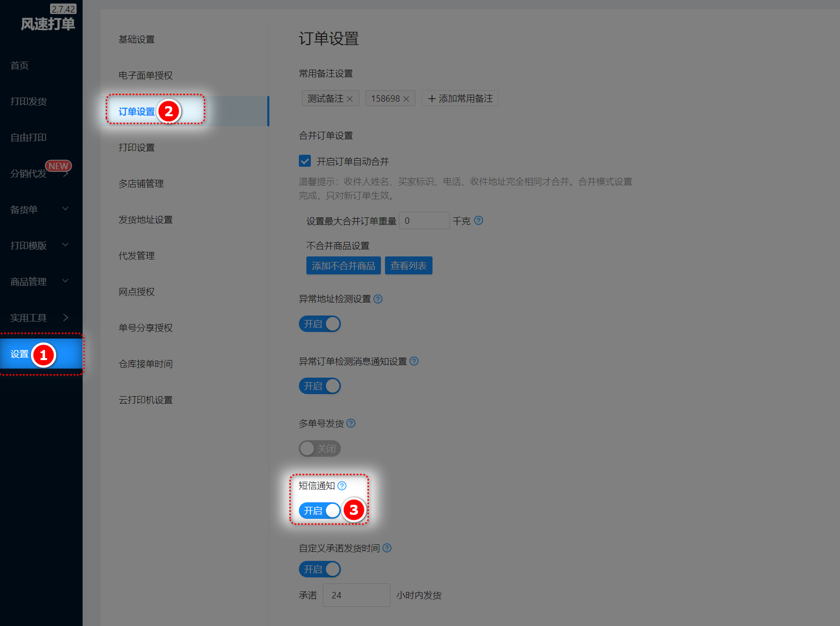Toggle the 异常地址检测设置 switch
840x626 pixels.
point(320,324)
